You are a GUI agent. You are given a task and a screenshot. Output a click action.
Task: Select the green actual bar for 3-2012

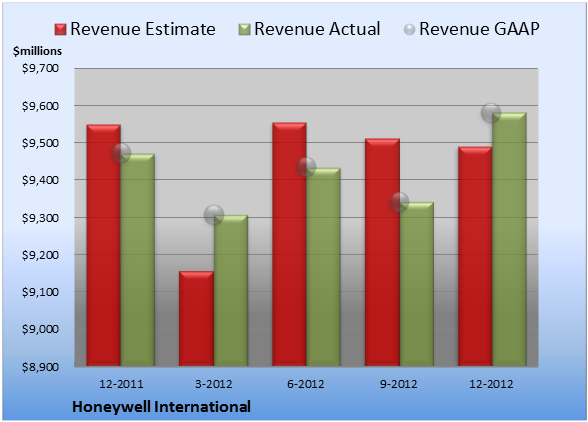point(231,291)
